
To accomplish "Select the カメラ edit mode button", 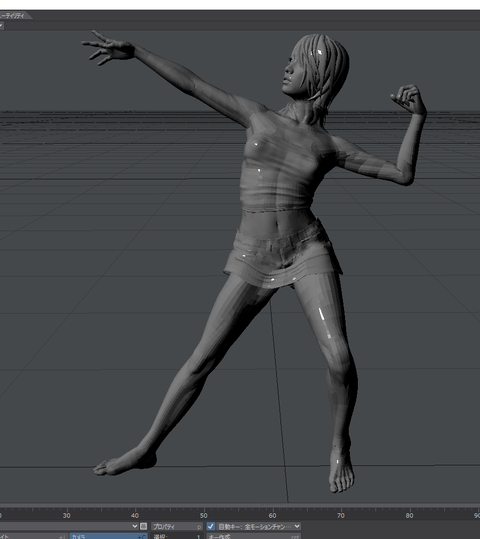I will pyautogui.click(x=109, y=536).
